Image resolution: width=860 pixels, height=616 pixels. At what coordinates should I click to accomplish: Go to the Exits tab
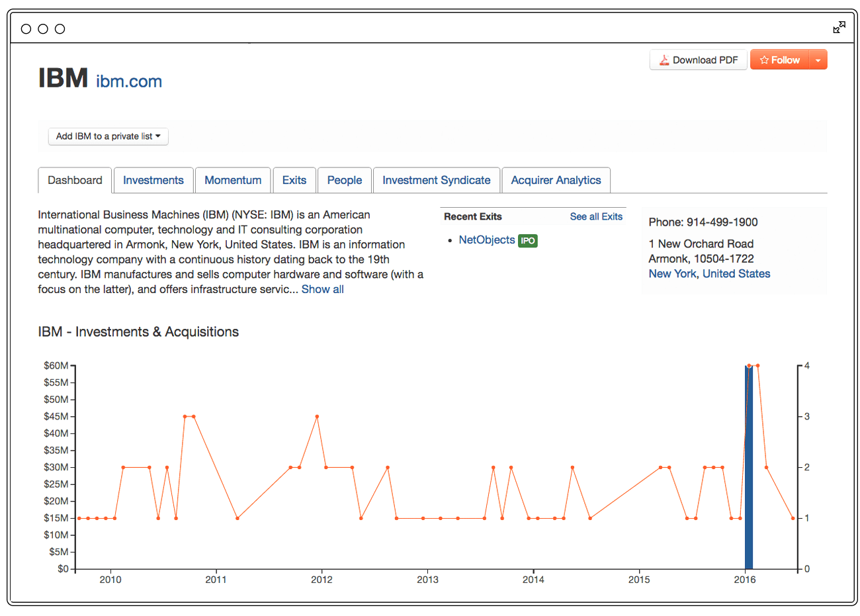coord(294,180)
